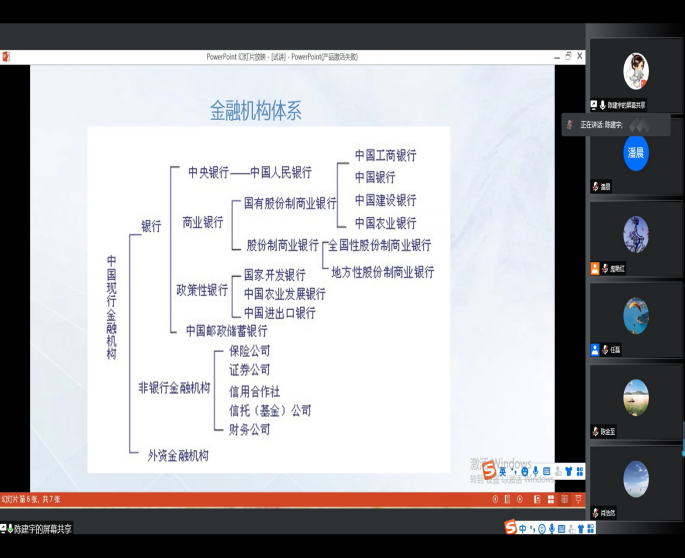
Task: Toggle Chinese/English mode on lower Sogou bar
Action: pos(522,528)
